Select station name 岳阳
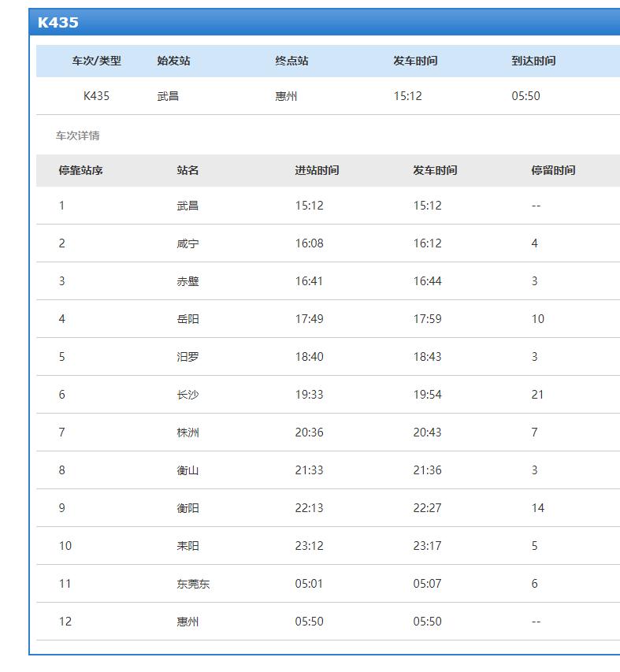620x672 pixels. coord(187,319)
